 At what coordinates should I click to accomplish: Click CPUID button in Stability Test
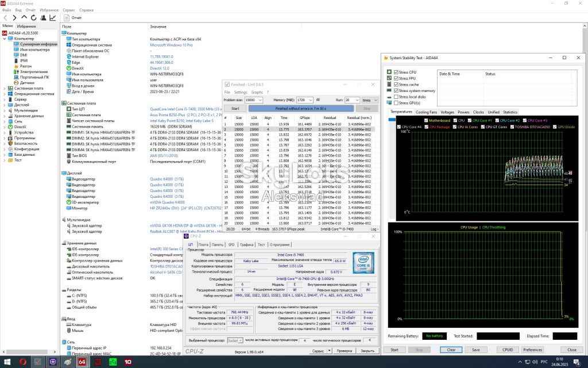point(508,350)
